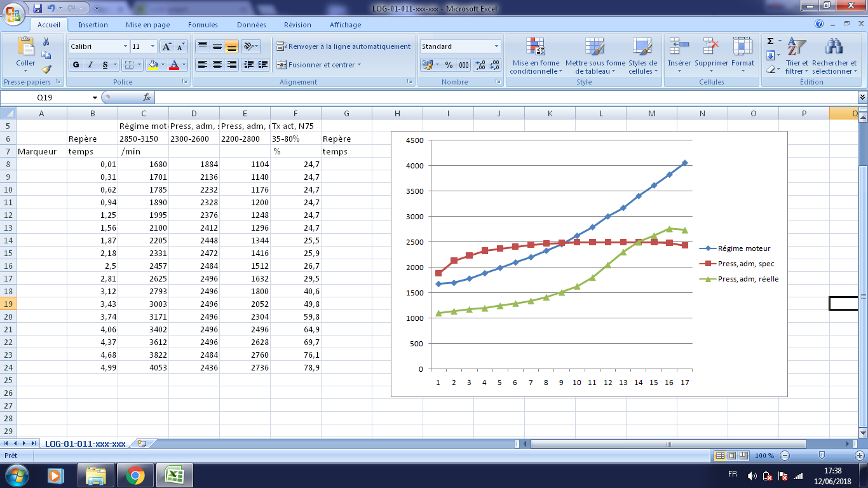Select the LOG-01-011-xxx-xxx sheet tab
The image size is (868, 488).
click(x=85, y=444)
